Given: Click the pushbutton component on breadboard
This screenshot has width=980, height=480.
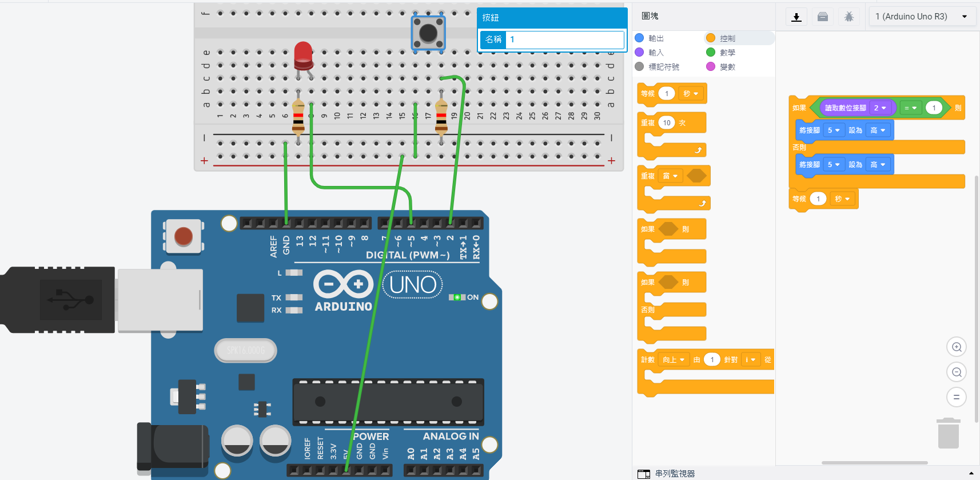Looking at the screenshot, I should pyautogui.click(x=428, y=33).
